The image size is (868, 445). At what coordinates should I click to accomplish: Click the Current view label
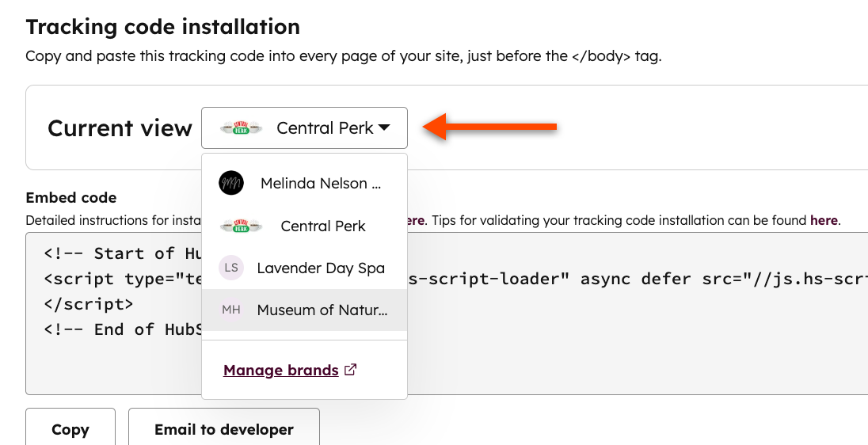(120, 127)
